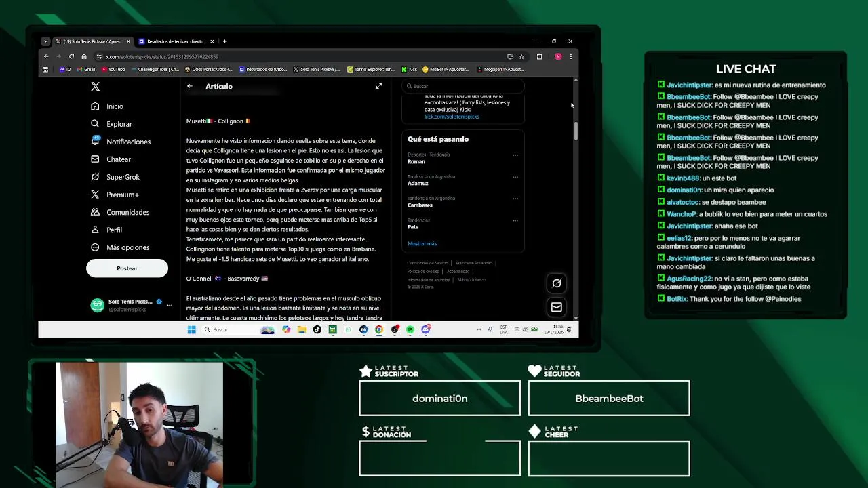
Task: Open Chrome three-dot menu
Action: pyautogui.click(x=571, y=57)
